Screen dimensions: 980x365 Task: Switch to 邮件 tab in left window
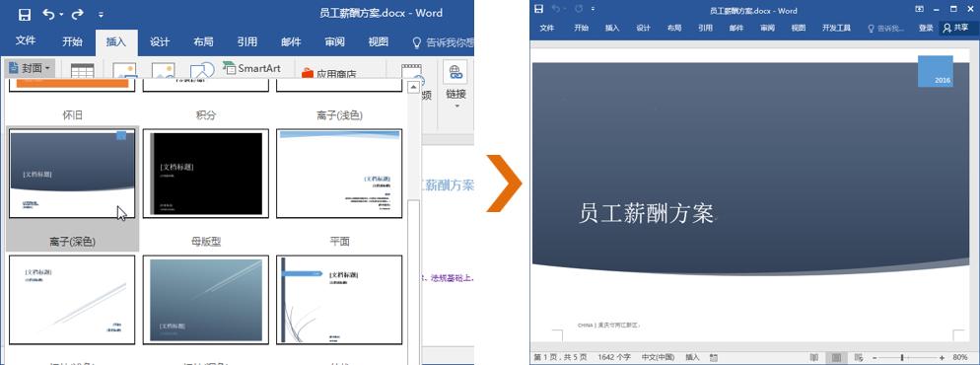point(291,41)
